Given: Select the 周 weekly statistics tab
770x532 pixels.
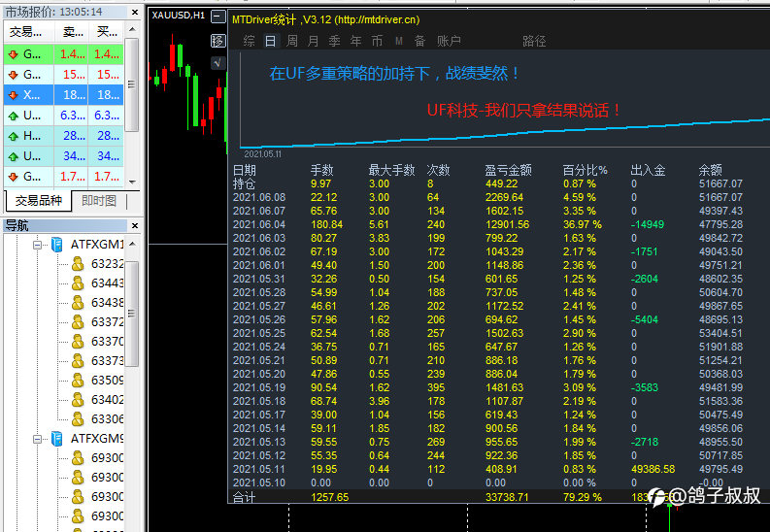Looking at the screenshot, I should pyautogui.click(x=291, y=41).
